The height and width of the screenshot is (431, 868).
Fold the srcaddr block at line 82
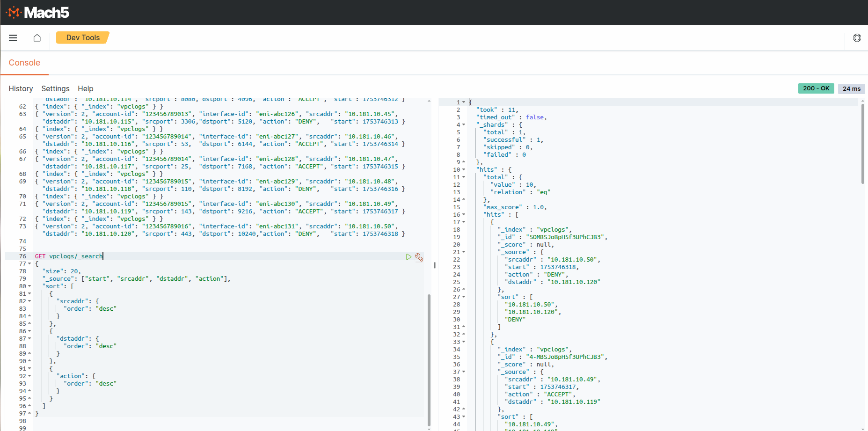point(29,301)
